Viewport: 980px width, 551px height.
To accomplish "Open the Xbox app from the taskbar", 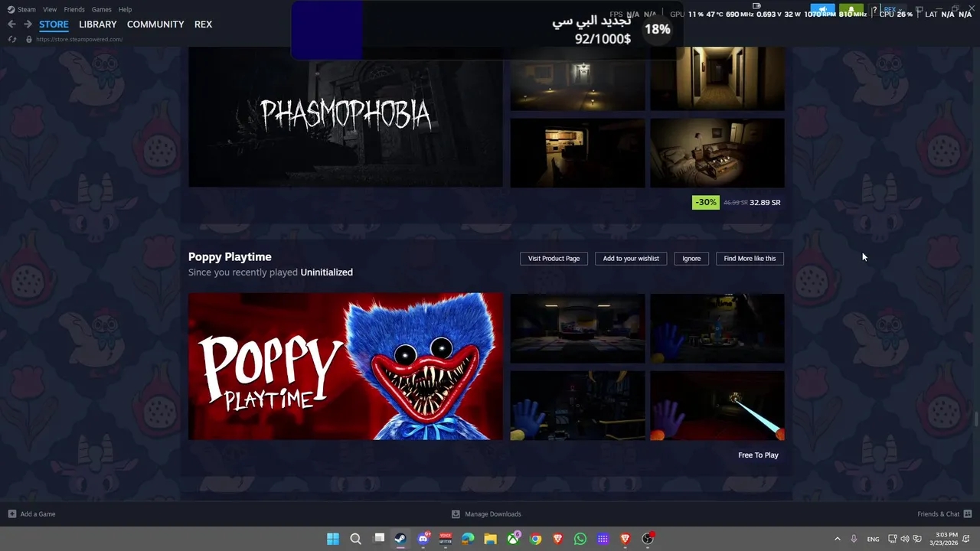I will tap(513, 539).
